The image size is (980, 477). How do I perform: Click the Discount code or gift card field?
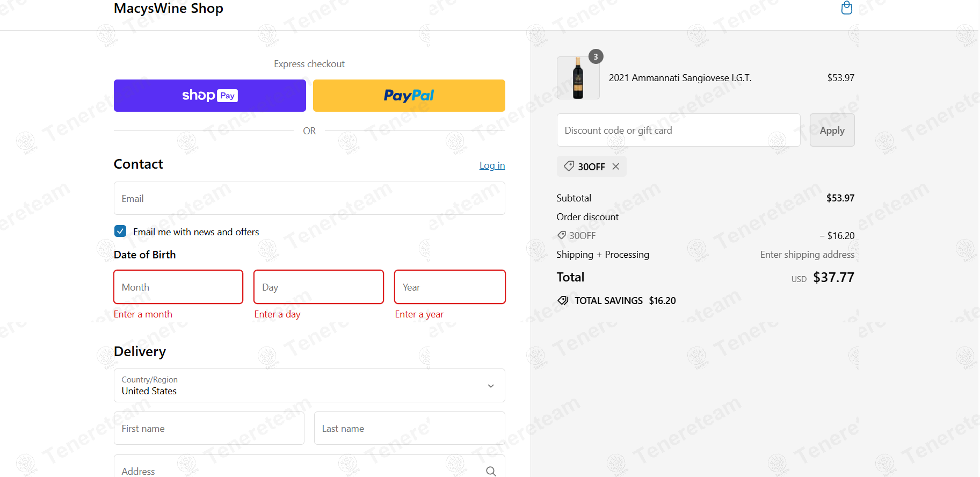[x=679, y=130]
